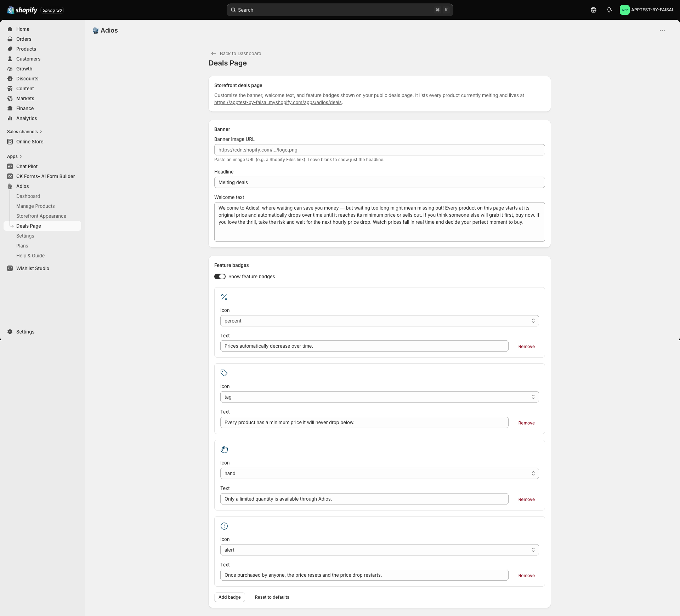The width and height of the screenshot is (680, 616).
Task: Edit the 'Only a limited quantity' text field
Action: pyautogui.click(x=364, y=499)
